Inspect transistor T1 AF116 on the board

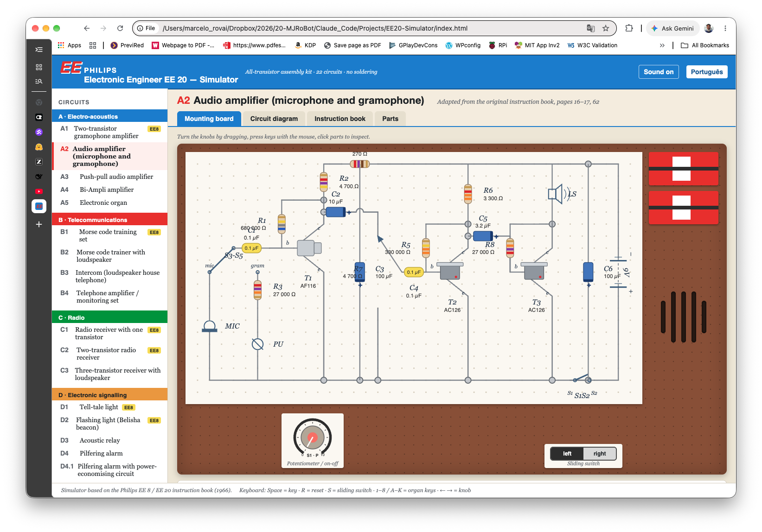point(309,248)
